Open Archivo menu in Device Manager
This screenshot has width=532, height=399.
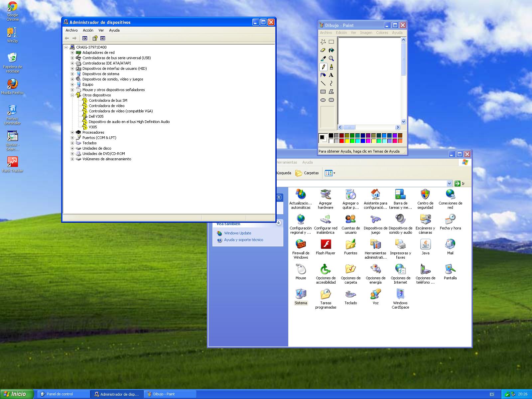click(71, 30)
